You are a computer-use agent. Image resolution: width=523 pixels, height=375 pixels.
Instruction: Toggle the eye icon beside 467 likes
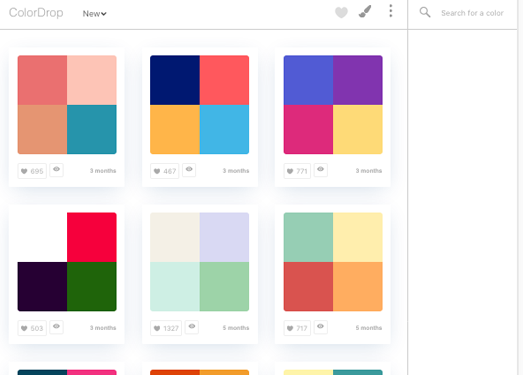click(189, 170)
